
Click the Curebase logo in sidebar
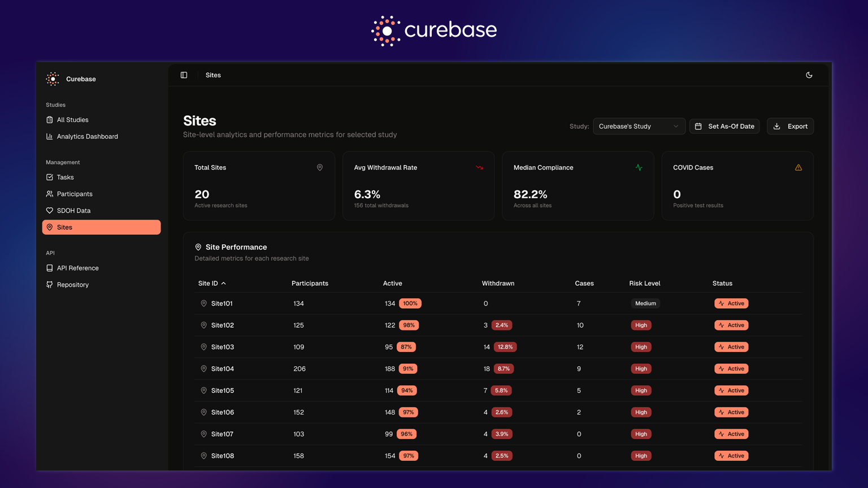(53, 79)
